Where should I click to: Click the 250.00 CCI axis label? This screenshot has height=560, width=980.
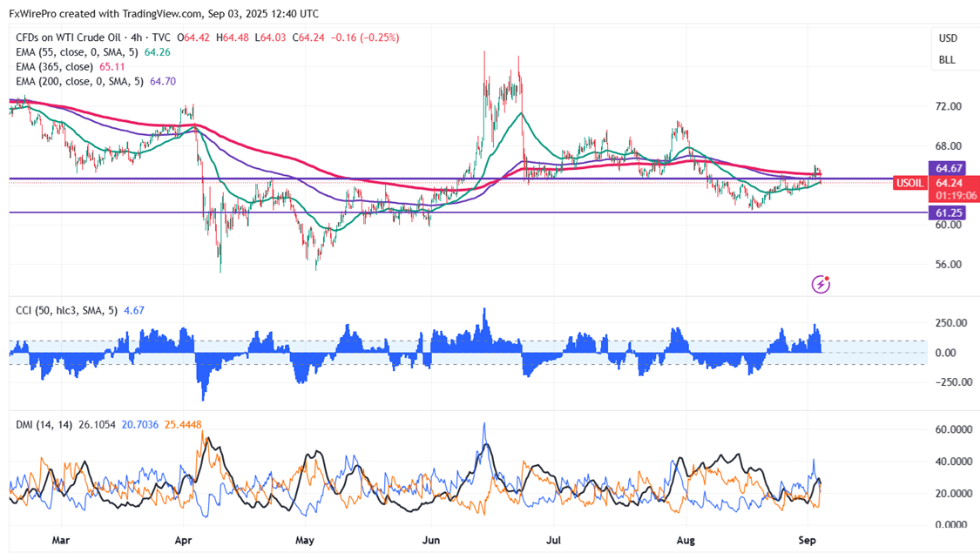(x=951, y=323)
